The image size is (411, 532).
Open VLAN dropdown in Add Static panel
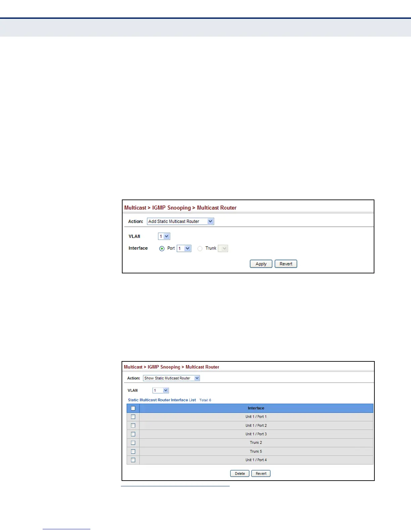[x=164, y=236]
